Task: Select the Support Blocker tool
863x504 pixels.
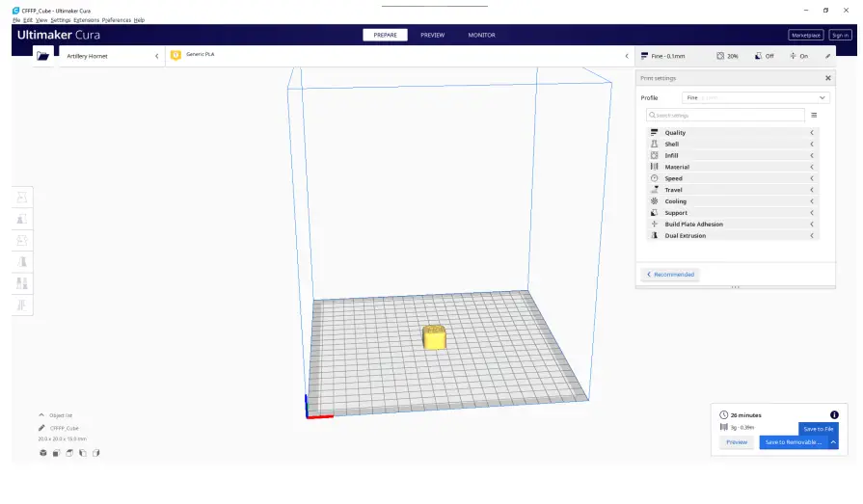Action: pos(22,305)
